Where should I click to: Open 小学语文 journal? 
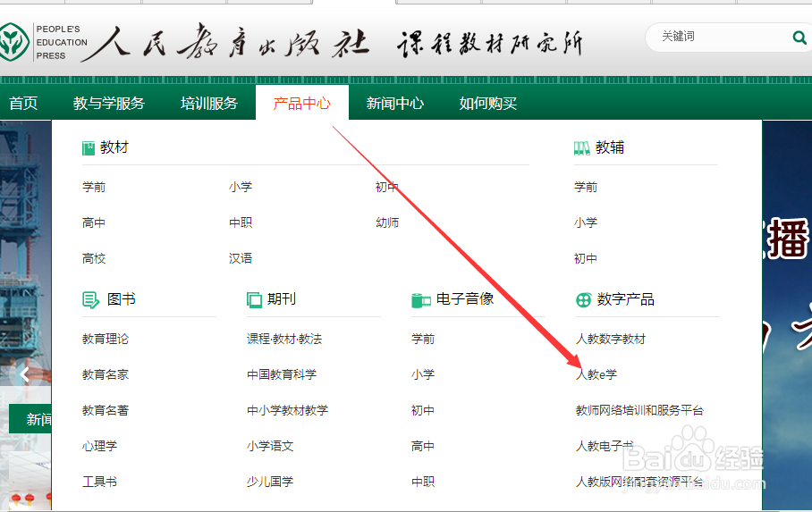point(270,446)
